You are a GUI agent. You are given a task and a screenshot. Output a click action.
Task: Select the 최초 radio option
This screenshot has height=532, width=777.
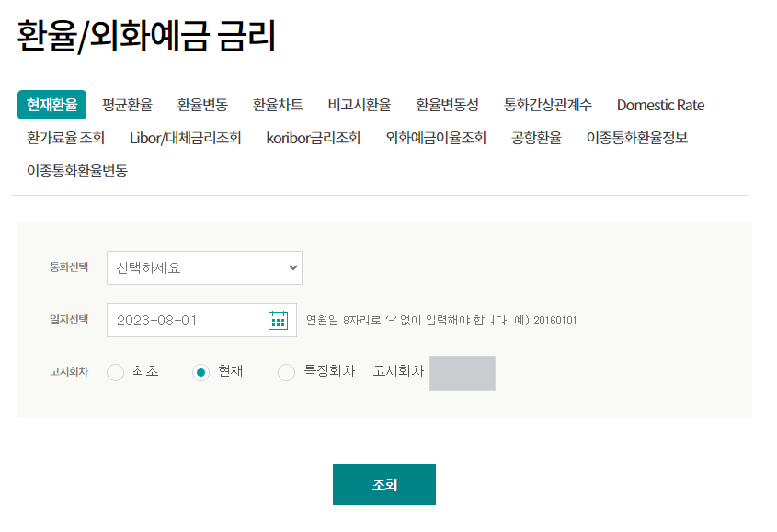[116, 372]
